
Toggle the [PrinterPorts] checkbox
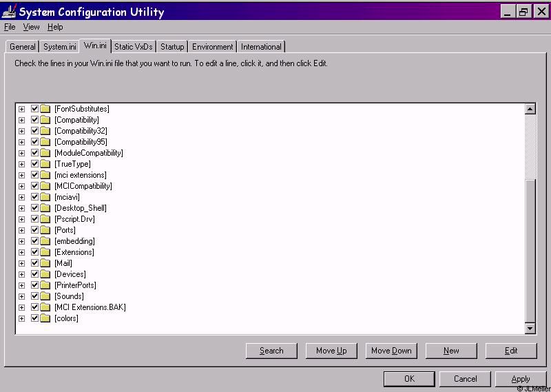point(34,285)
